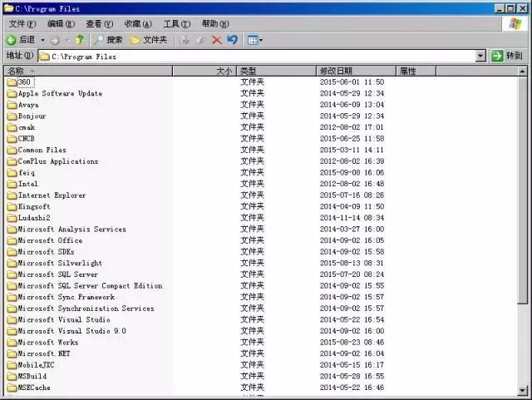Click the address bar path field
This screenshot has height=400, width=532.
(x=257, y=57)
